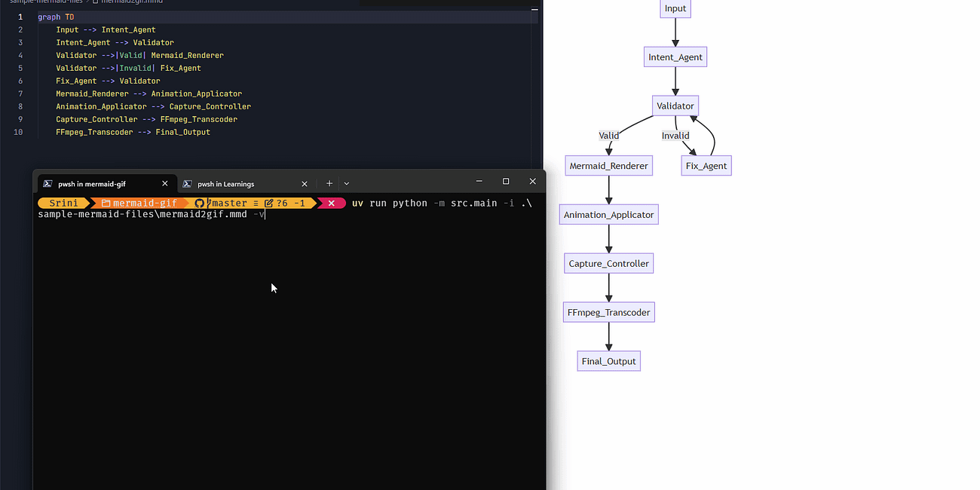
Task: Click the 'Valid' edge label in diagram
Action: coord(608,136)
